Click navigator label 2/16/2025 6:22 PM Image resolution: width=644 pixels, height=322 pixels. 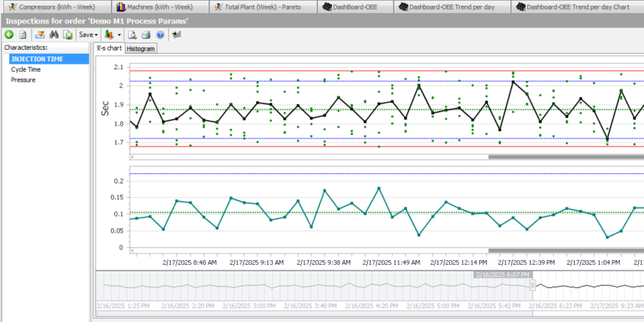[x=555, y=306]
